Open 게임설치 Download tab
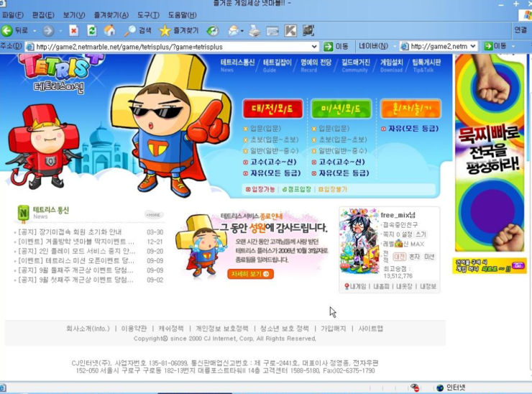Image resolution: width=532 pixels, height=394 pixels. coord(391,65)
